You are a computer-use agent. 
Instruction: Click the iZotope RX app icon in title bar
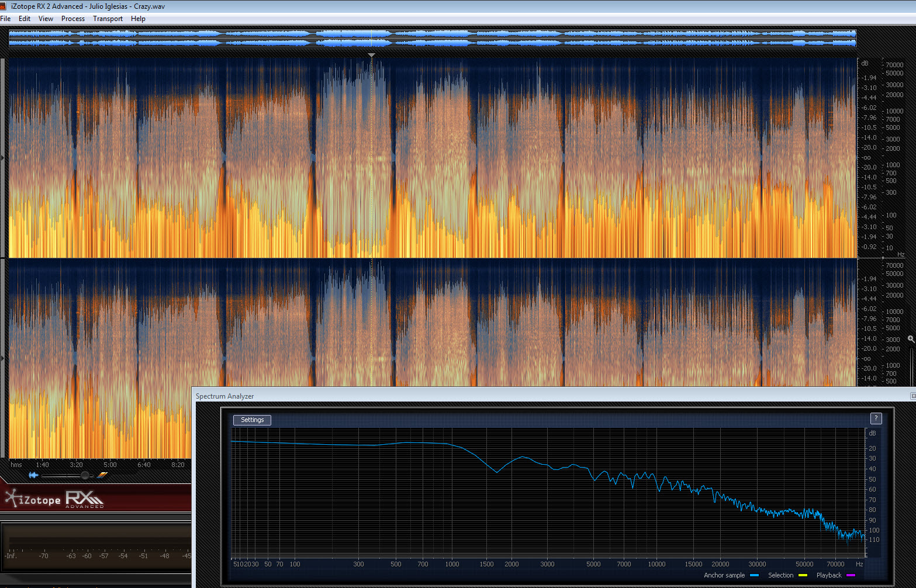[x=4, y=6]
